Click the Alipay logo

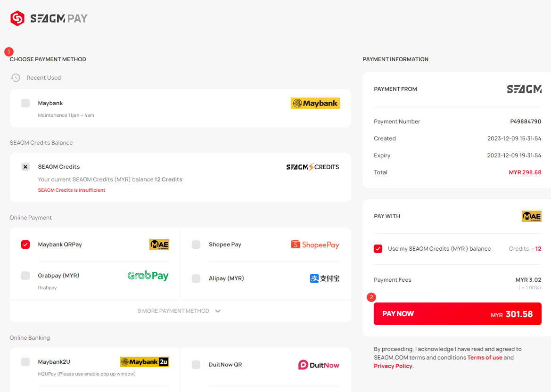pyautogui.click(x=325, y=278)
